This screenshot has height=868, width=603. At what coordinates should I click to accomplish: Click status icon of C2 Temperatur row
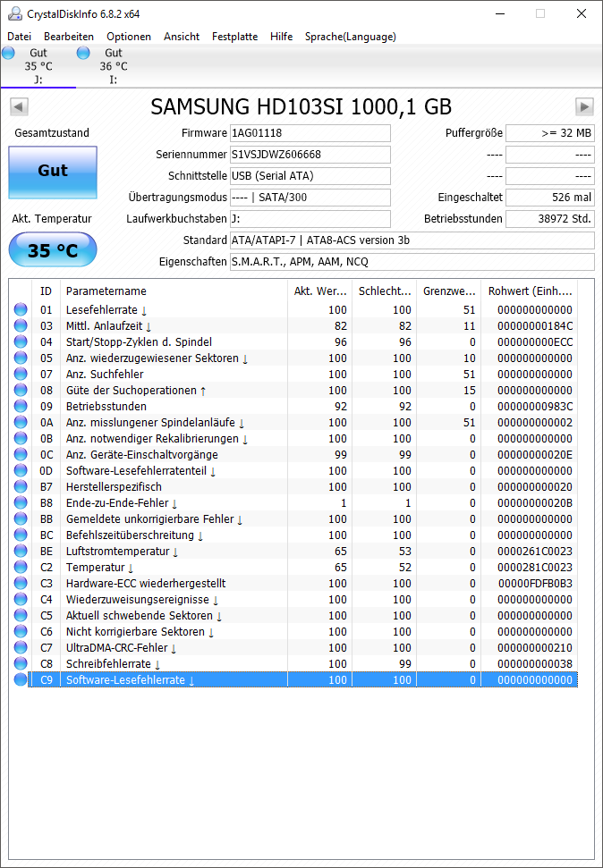(x=21, y=567)
